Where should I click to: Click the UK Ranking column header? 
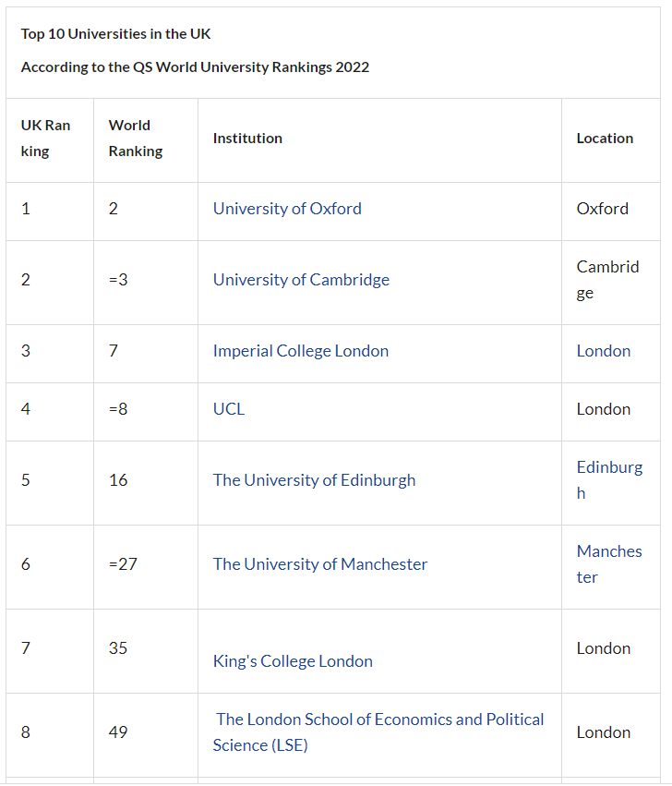[x=45, y=139]
